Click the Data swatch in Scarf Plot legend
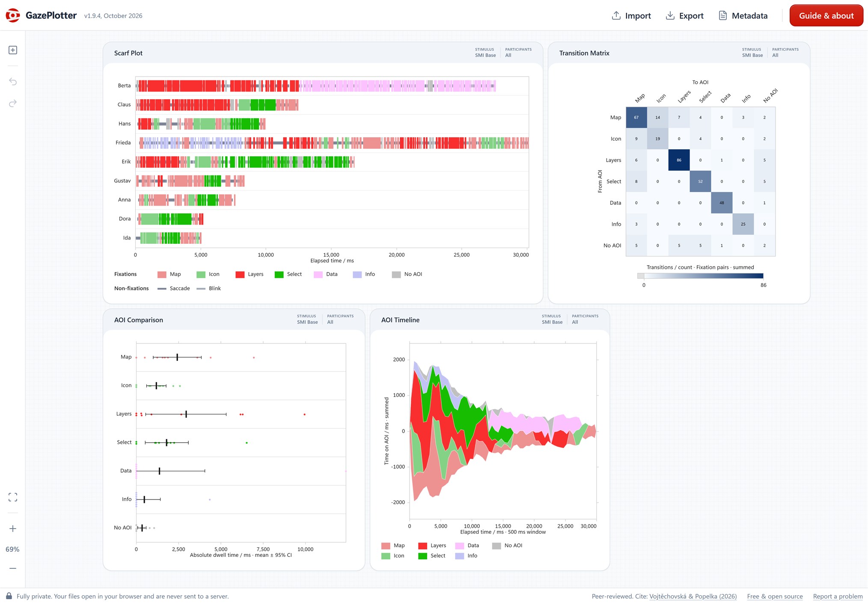Viewport: 868px width, 603px height. click(x=318, y=275)
